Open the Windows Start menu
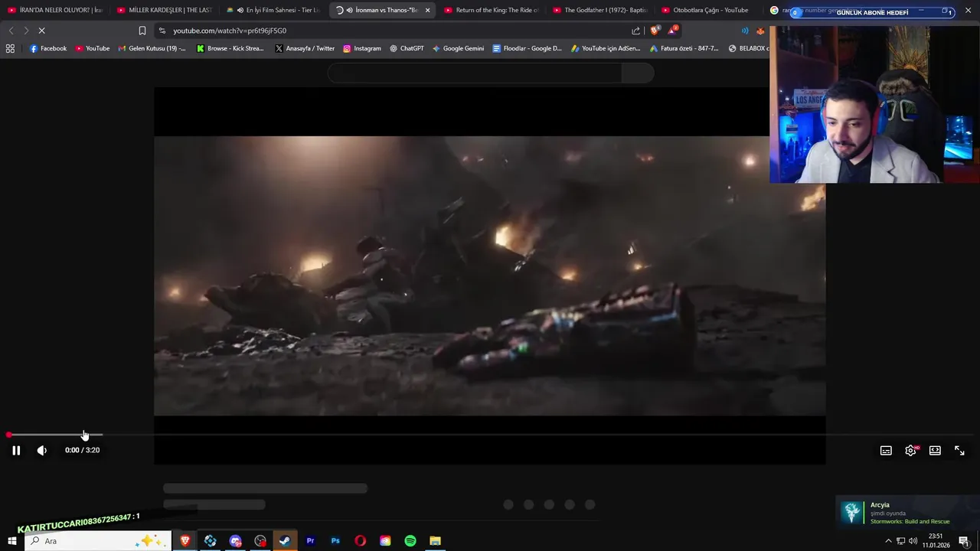This screenshot has height=551, width=980. coord(11,541)
